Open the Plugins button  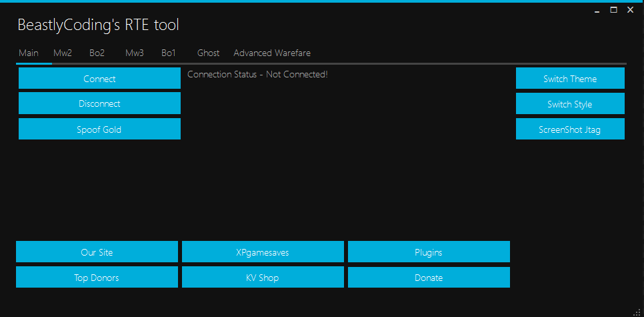coord(429,252)
